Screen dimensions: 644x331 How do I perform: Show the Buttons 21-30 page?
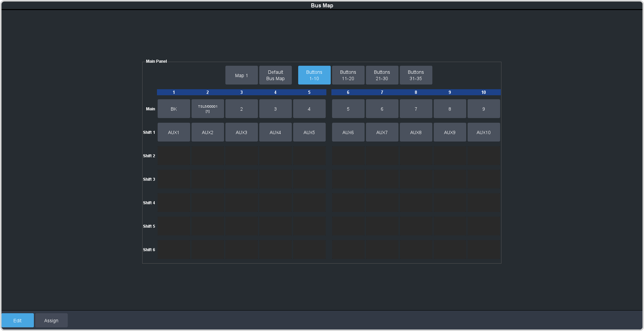[382, 75]
